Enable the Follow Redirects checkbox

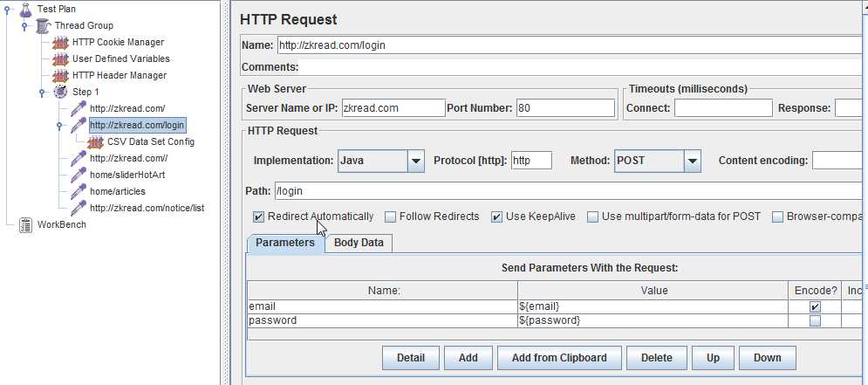coord(391,217)
